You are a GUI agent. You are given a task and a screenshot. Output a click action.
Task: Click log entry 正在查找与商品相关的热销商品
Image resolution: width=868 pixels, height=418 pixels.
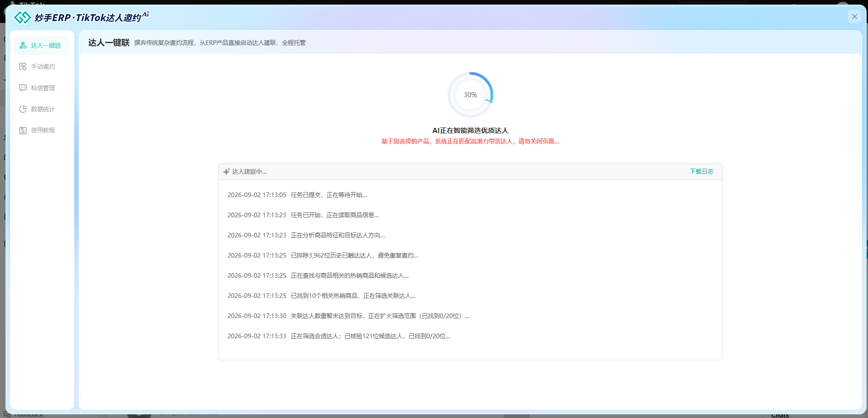click(x=350, y=275)
